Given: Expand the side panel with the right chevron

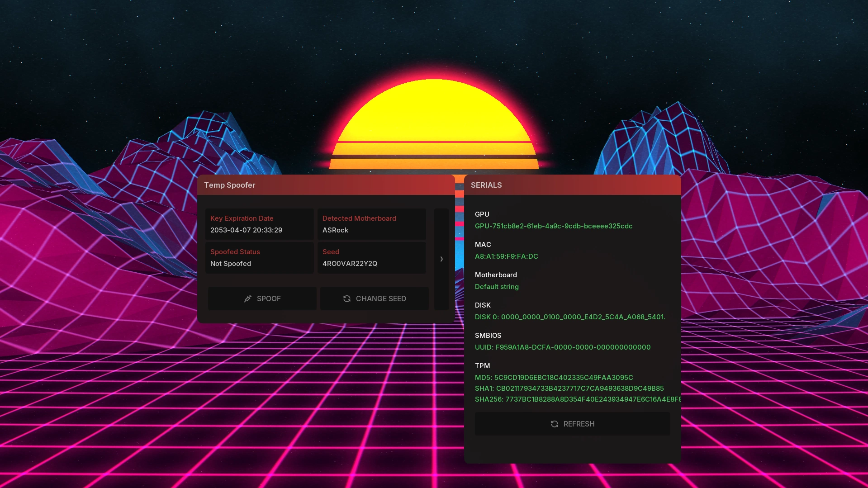Looking at the screenshot, I should [441, 259].
